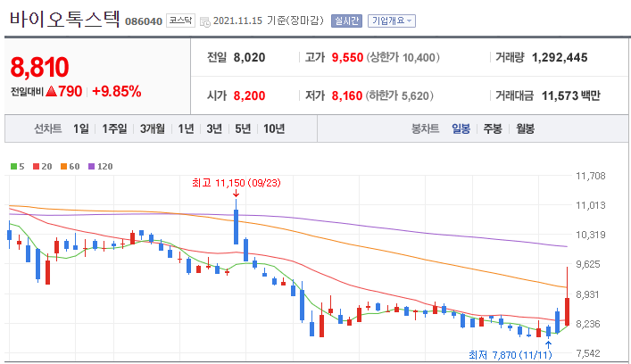Click the 8,236 price axis label
Viewport: 631px width, 364px height.
tap(590, 324)
